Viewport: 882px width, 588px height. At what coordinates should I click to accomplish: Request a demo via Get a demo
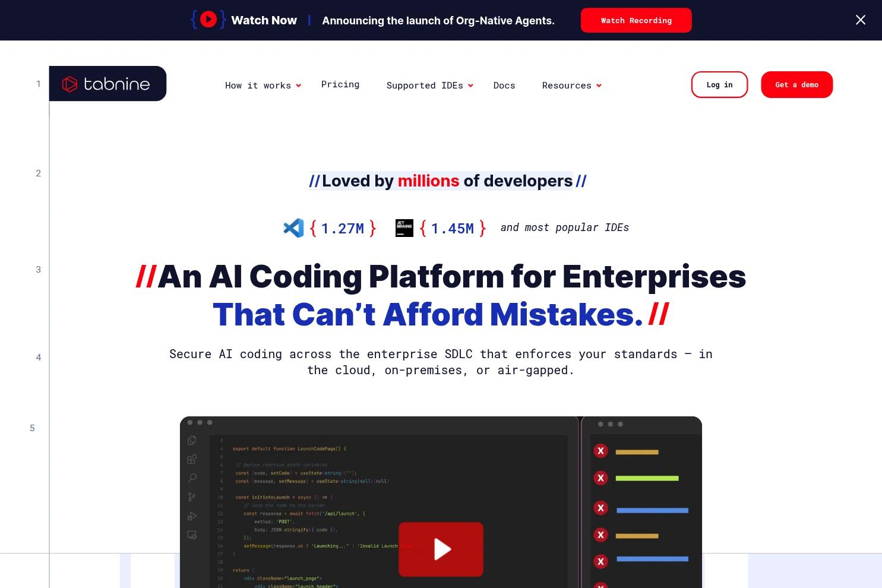coord(796,85)
